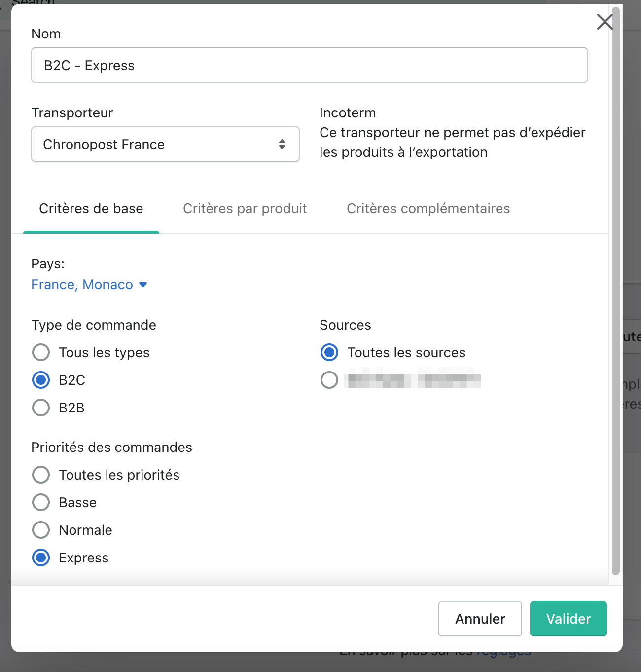The image size is (641, 672).
Task: Click inside the Nom text field
Action: point(309,65)
